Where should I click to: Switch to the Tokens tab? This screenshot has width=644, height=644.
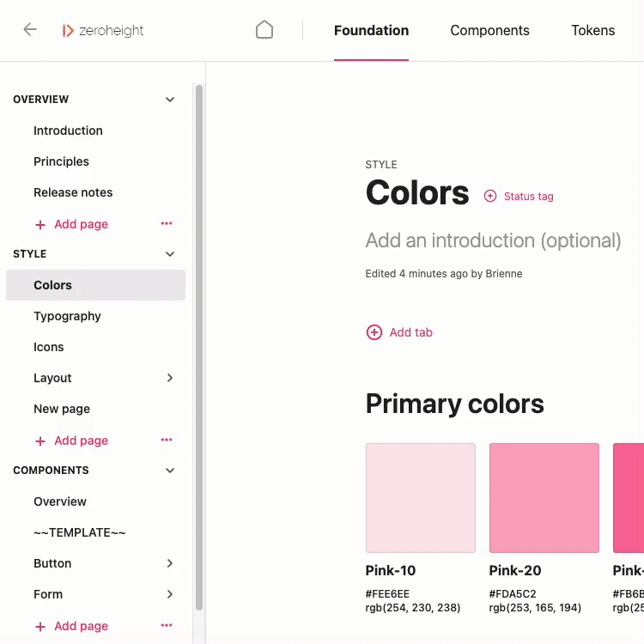click(x=592, y=30)
